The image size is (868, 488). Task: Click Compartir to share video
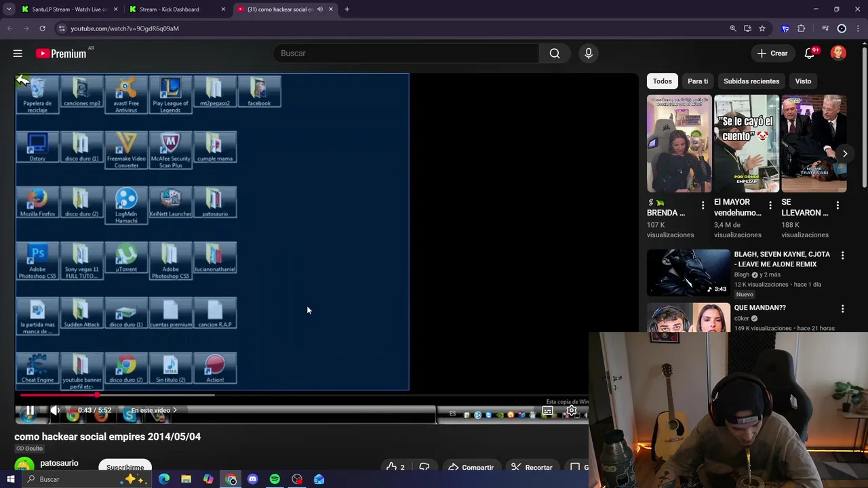click(471, 467)
